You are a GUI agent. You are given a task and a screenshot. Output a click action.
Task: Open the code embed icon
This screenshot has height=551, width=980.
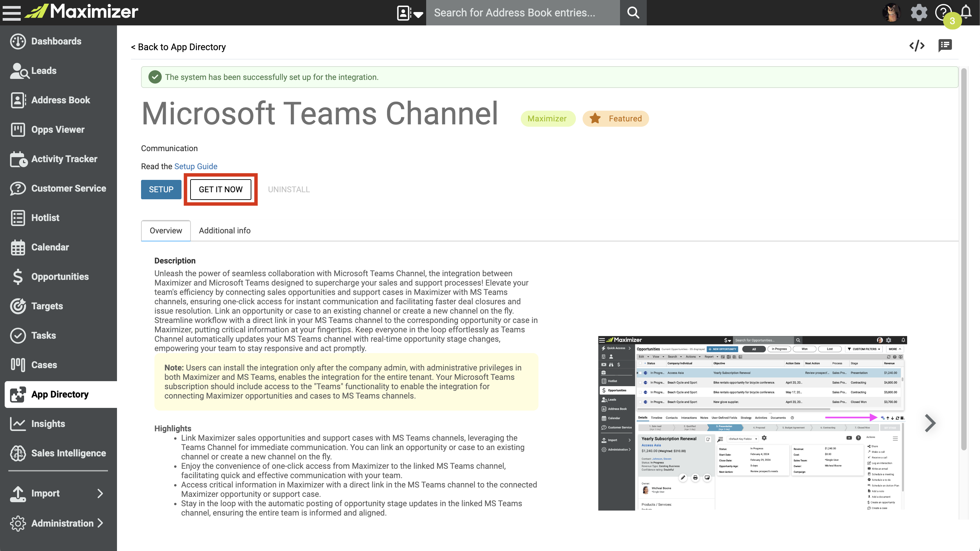[x=917, y=46]
